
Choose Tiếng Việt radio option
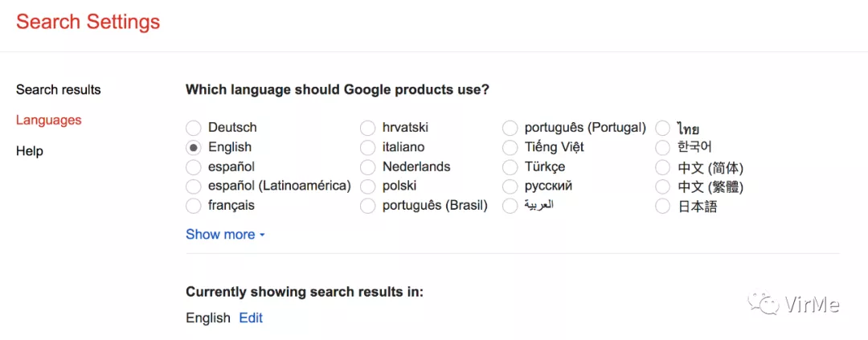510,147
